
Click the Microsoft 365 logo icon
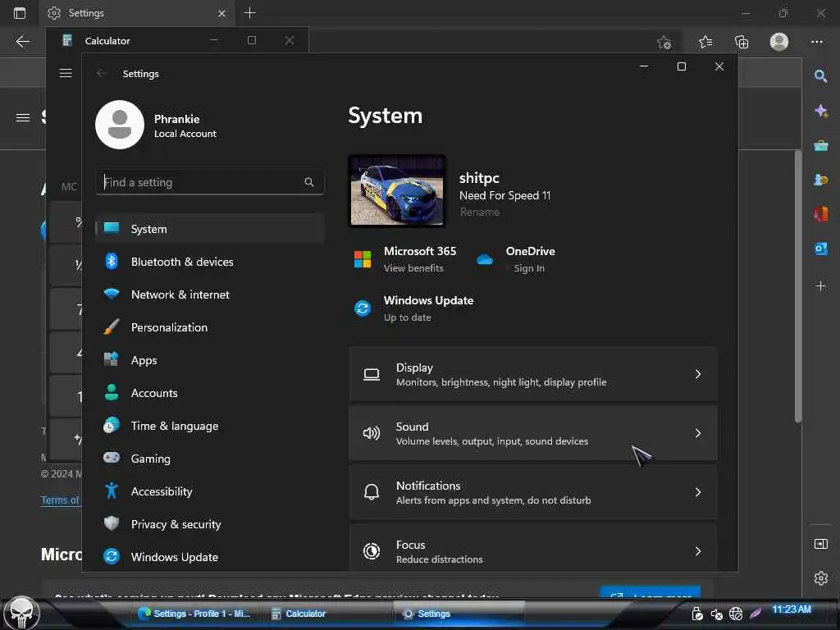coord(363,259)
